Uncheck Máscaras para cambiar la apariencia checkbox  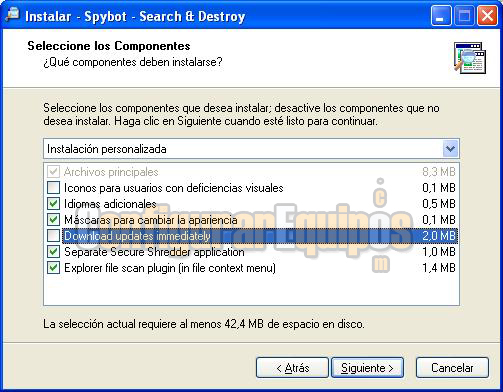(53, 220)
